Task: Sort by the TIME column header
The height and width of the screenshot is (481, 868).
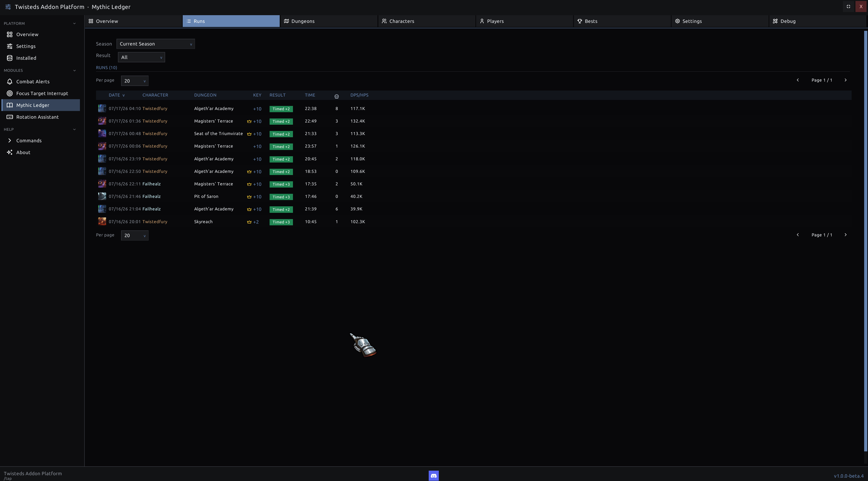Action: [x=310, y=95]
